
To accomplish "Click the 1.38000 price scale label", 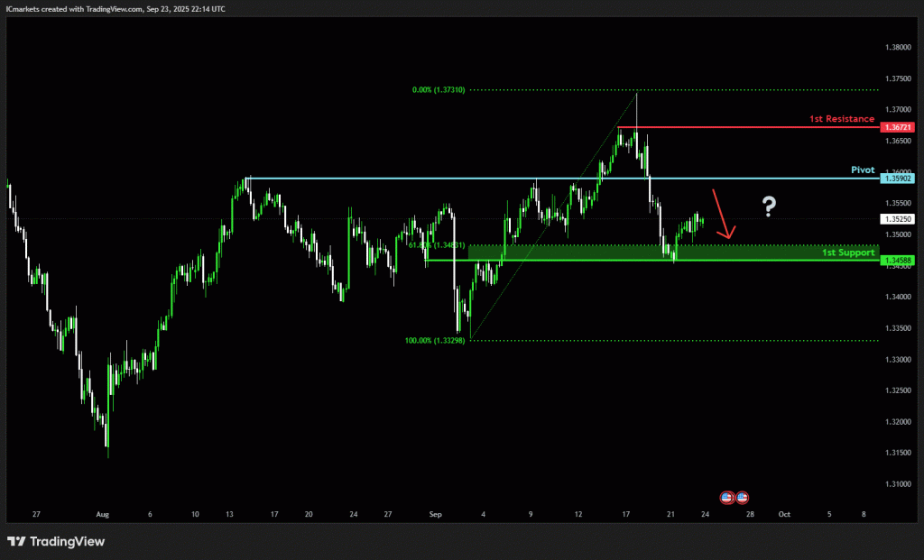I will click(899, 47).
